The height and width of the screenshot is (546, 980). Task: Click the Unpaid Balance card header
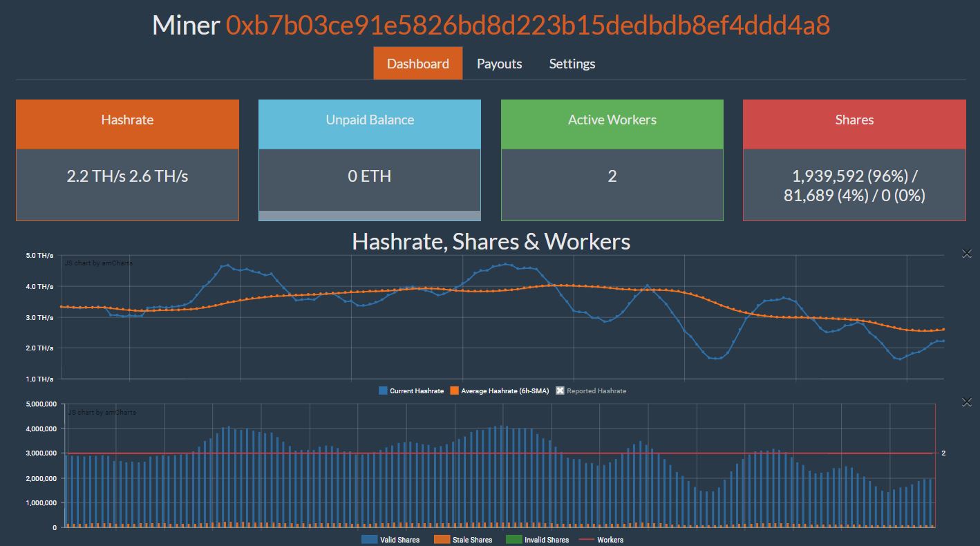(370, 124)
